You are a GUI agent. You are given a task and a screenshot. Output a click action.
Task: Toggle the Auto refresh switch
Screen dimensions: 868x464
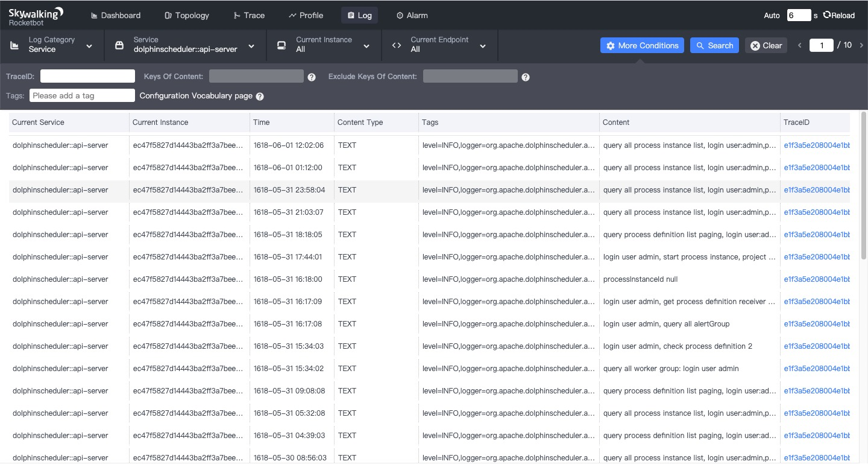coord(772,16)
